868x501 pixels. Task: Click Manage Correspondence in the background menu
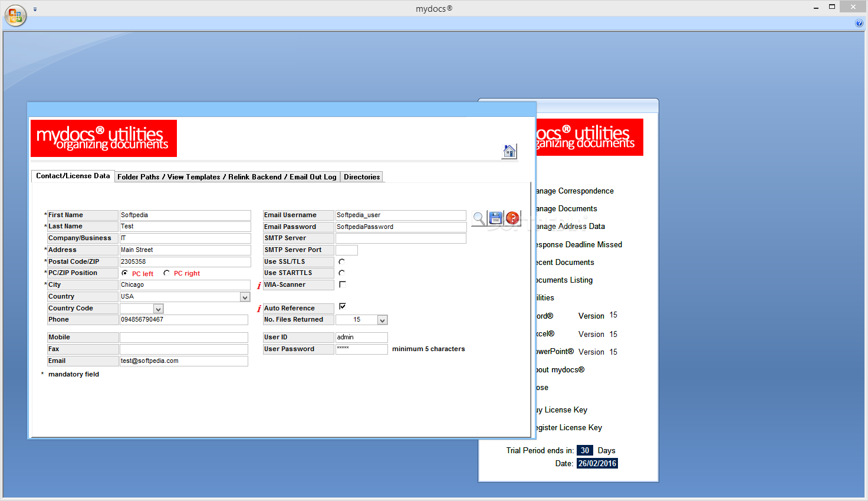575,191
